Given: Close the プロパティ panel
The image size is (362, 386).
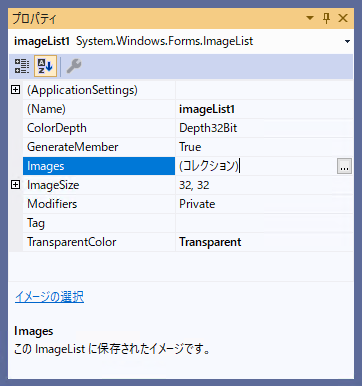Looking at the screenshot, I should (343, 18).
